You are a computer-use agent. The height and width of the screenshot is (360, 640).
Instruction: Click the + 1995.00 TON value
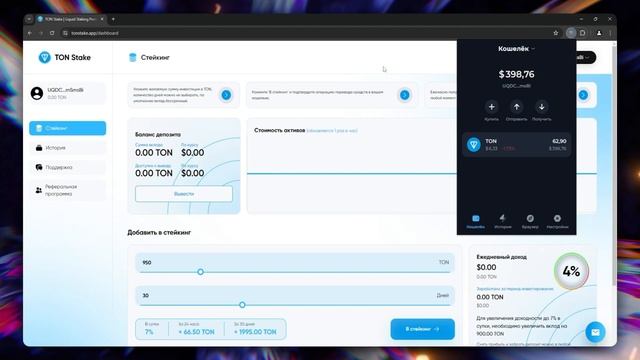pyautogui.click(x=255, y=332)
